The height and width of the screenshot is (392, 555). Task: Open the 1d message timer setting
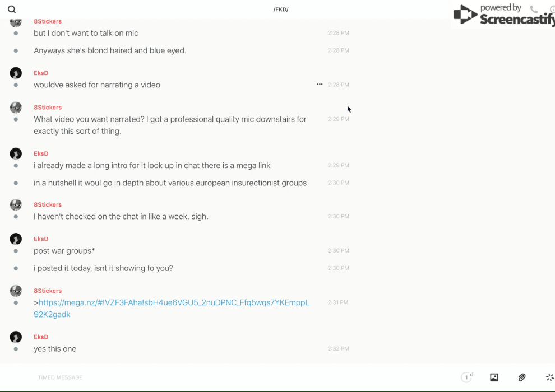(x=467, y=377)
